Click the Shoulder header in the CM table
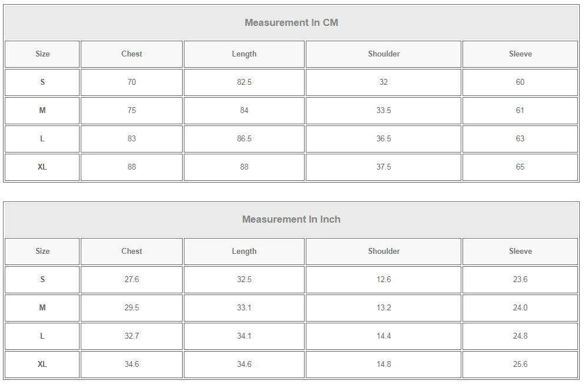The height and width of the screenshot is (384, 588). click(x=384, y=54)
